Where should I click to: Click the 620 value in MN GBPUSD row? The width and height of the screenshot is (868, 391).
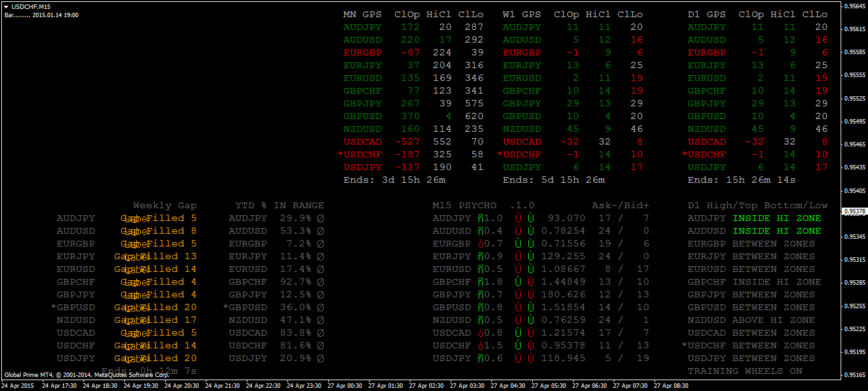pyautogui.click(x=474, y=116)
